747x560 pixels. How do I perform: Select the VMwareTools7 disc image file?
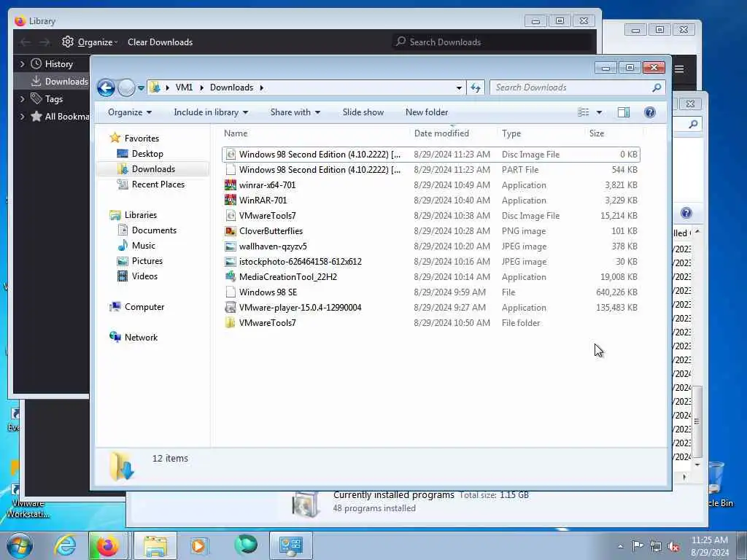coord(430,216)
